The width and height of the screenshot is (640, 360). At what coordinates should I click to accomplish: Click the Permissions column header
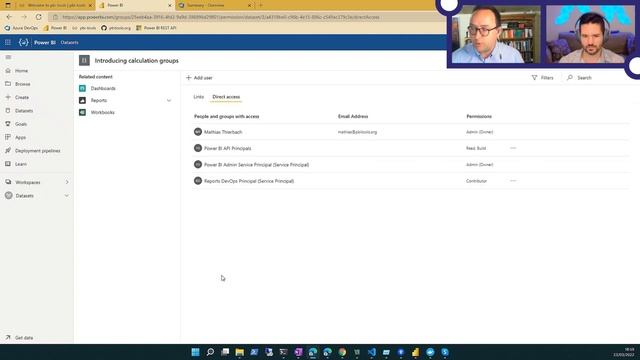tap(479, 116)
